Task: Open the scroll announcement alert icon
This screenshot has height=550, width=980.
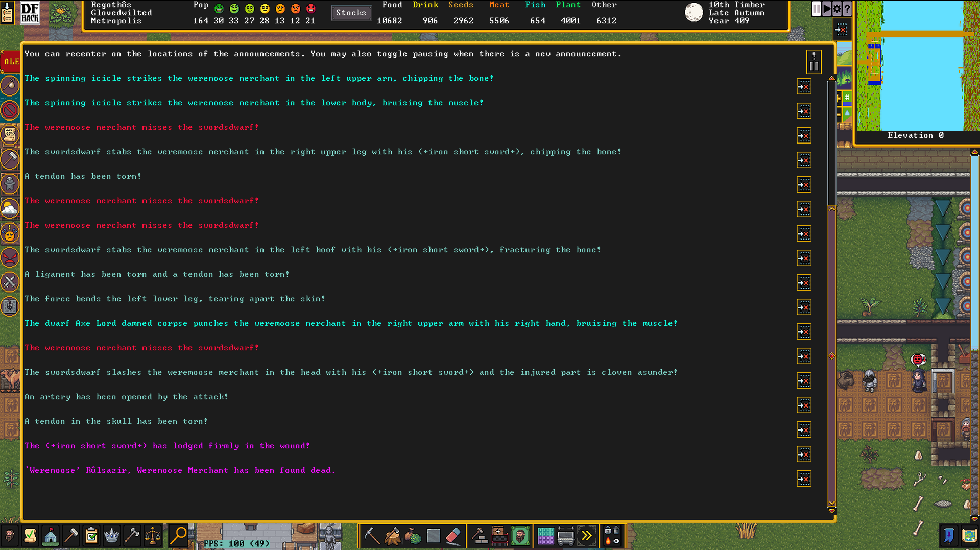Action: 10,135
